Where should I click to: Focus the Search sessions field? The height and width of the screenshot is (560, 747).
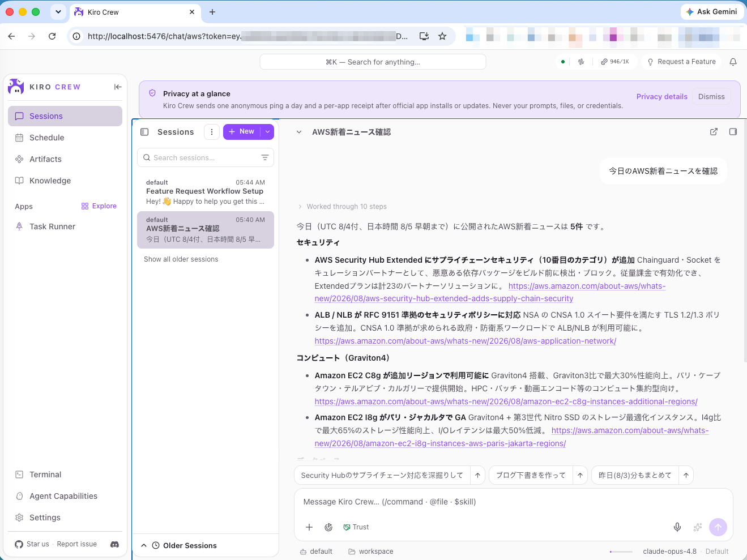(206, 157)
